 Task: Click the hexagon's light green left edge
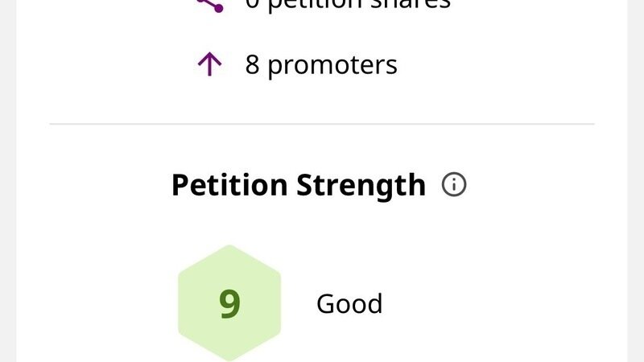(185, 303)
